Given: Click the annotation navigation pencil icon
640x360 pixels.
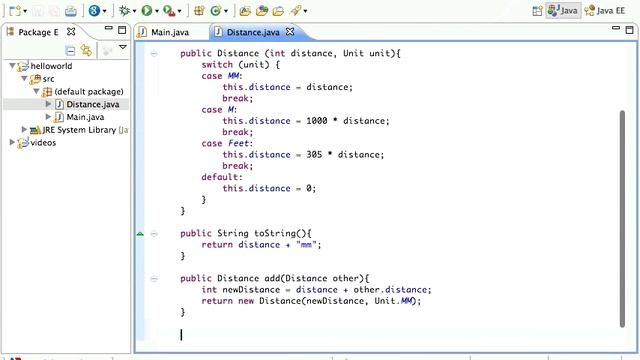Looking at the screenshot, I should pos(296,11).
